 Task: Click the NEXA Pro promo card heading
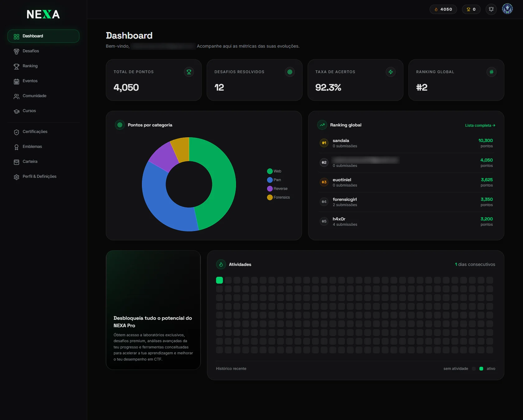point(153,322)
